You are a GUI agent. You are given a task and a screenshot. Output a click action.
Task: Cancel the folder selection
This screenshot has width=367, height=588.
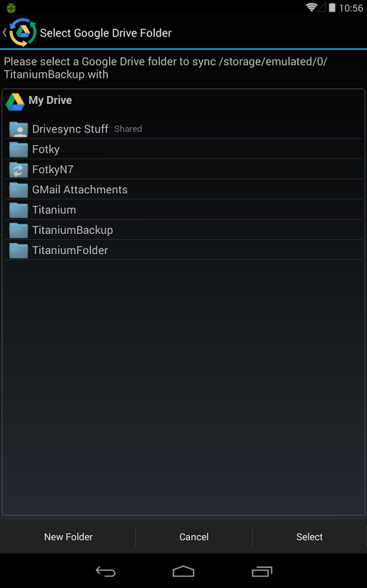coord(194,536)
